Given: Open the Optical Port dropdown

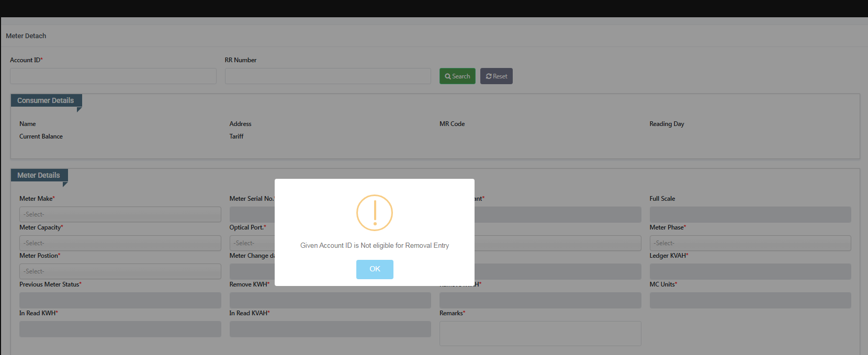Looking at the screenshot, I should coord(252,243).
